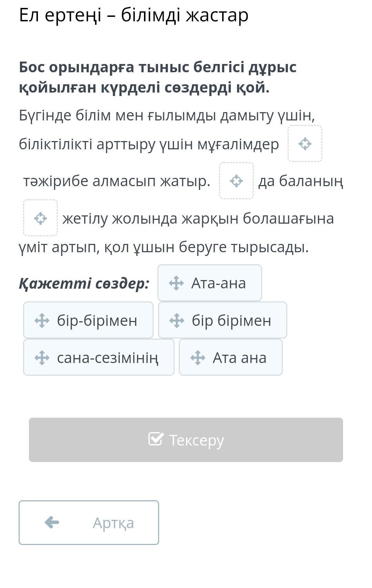Click left arrow icon on Артқа button
The image size is (372, 588).
pyautogui.click(x=52, y=522)
